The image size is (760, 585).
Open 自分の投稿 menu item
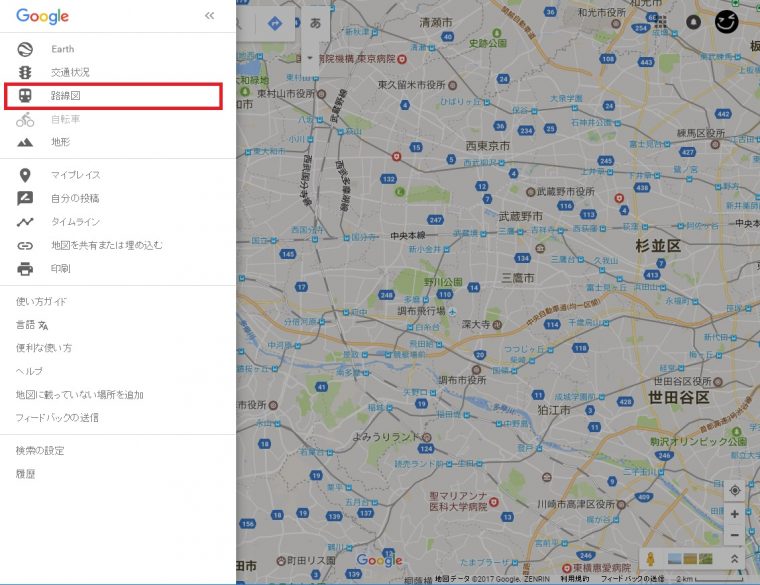118,198
